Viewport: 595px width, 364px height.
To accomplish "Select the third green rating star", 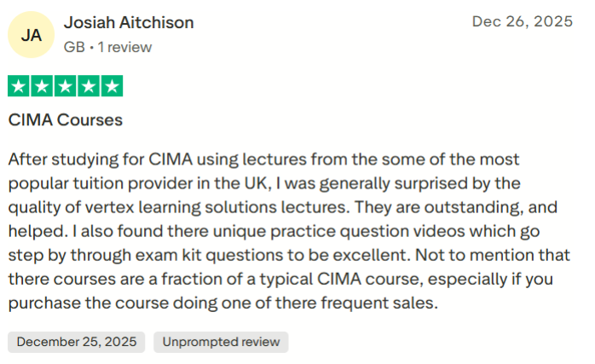I will (x=65, y=86).
